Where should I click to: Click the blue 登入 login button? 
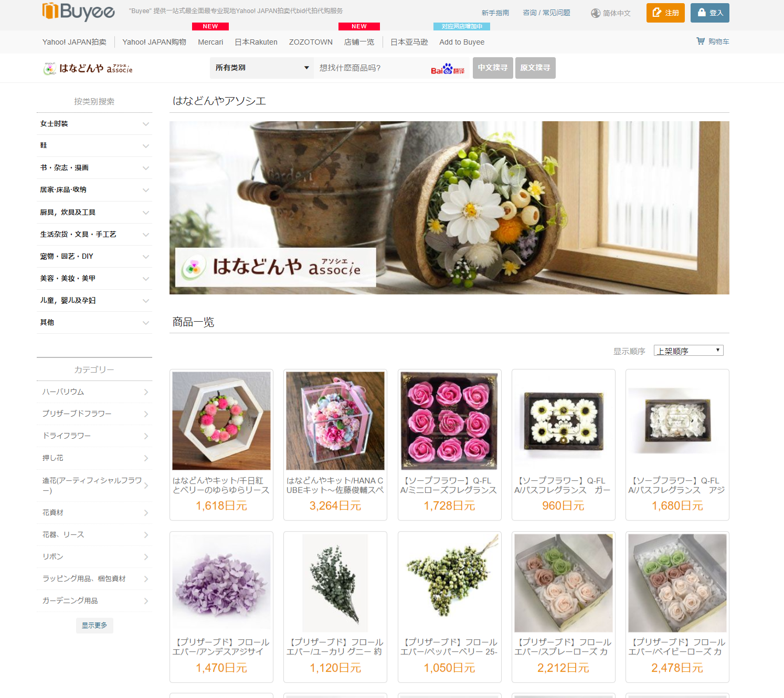point(709,13)
